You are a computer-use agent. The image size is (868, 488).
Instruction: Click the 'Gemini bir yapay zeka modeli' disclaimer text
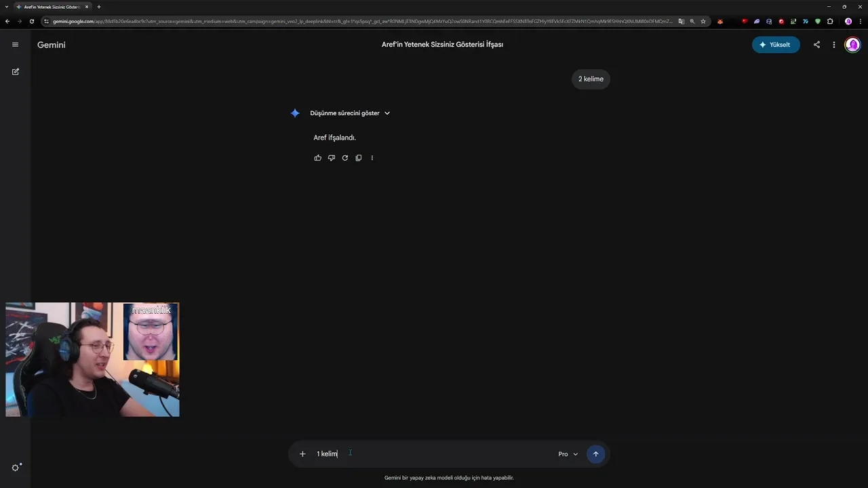pos(449,478)
